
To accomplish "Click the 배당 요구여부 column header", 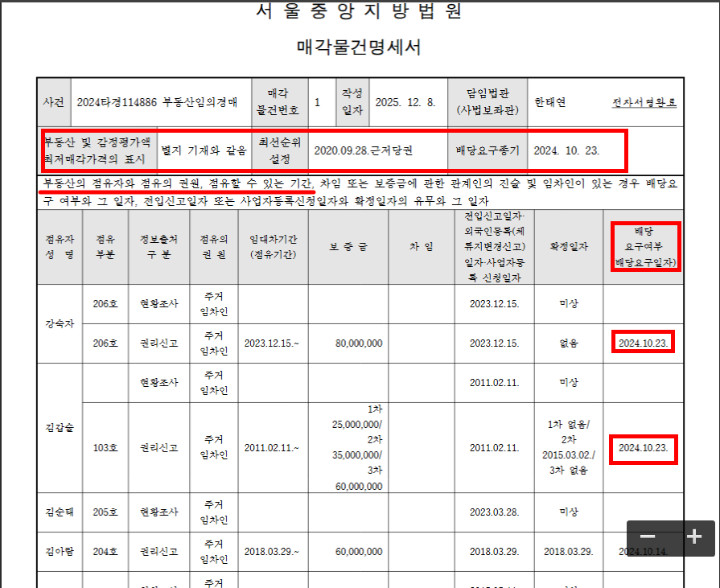I will [x=644, y=247].
